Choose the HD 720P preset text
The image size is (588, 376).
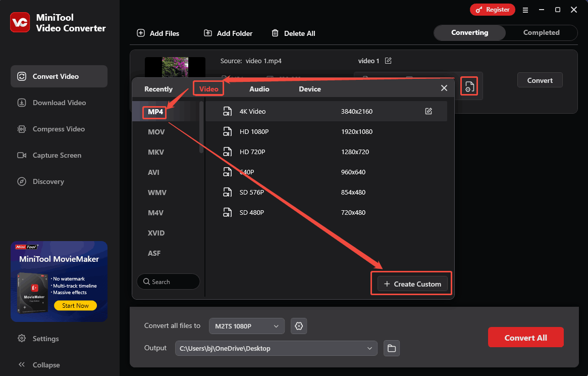[x=252, y=152]
